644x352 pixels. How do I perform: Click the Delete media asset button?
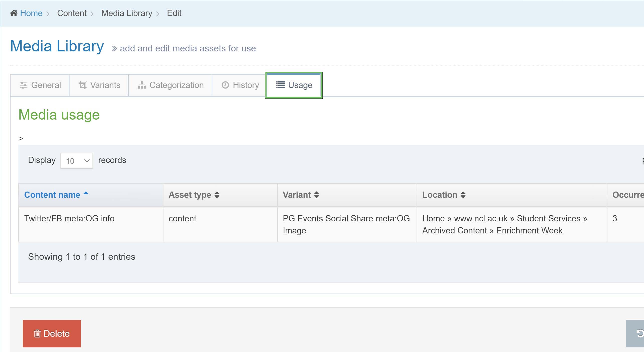tap(52, 334)
